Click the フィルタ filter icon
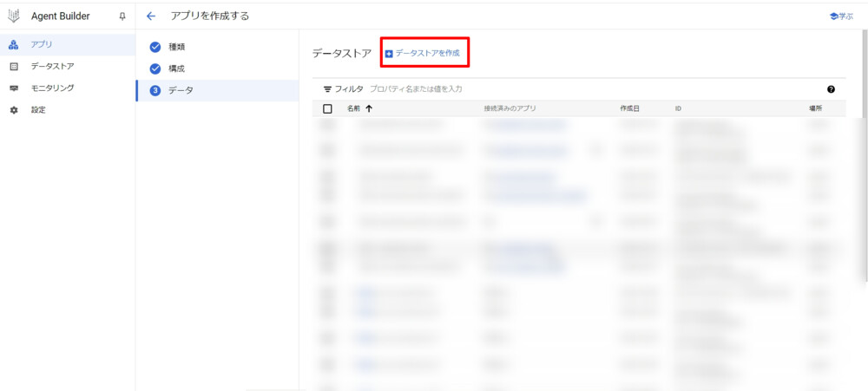868x391 pixels. tap(328, 89)
